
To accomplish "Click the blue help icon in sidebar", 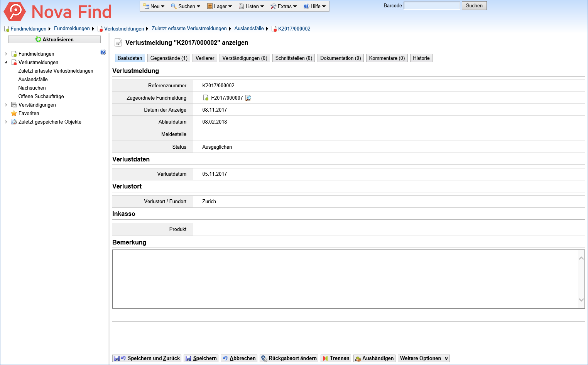I will (x=103, y=53).
